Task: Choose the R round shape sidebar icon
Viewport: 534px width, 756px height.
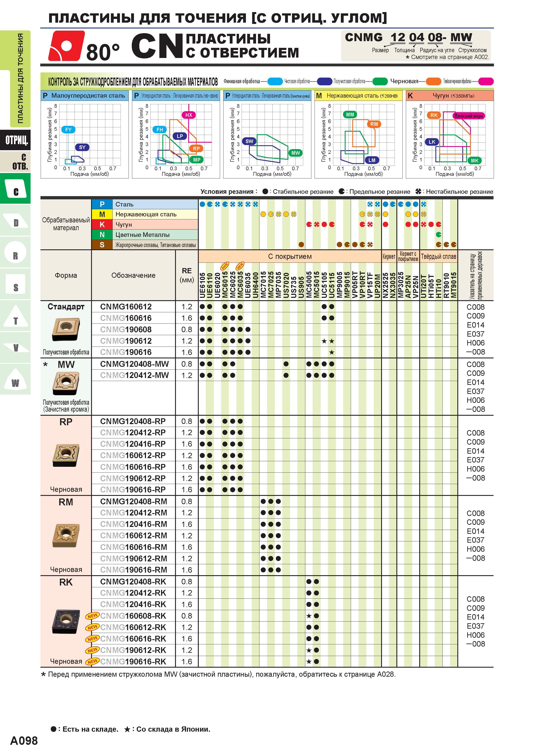Action: coord(16,252)
